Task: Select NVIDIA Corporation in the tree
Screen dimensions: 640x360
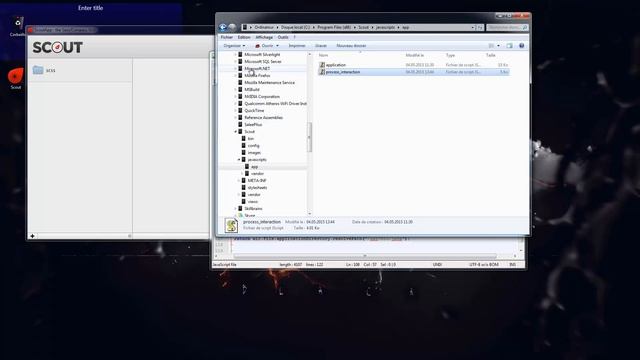Action: [262, 96]
